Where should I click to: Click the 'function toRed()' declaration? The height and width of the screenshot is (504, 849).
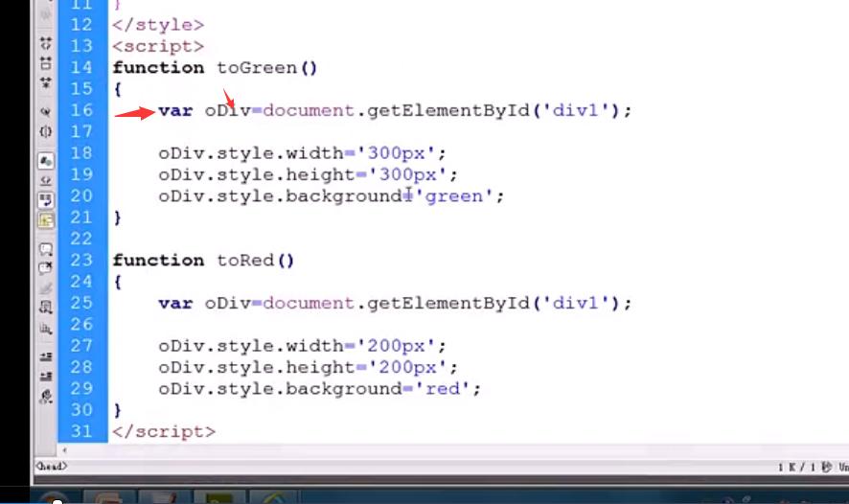[203, 261]
